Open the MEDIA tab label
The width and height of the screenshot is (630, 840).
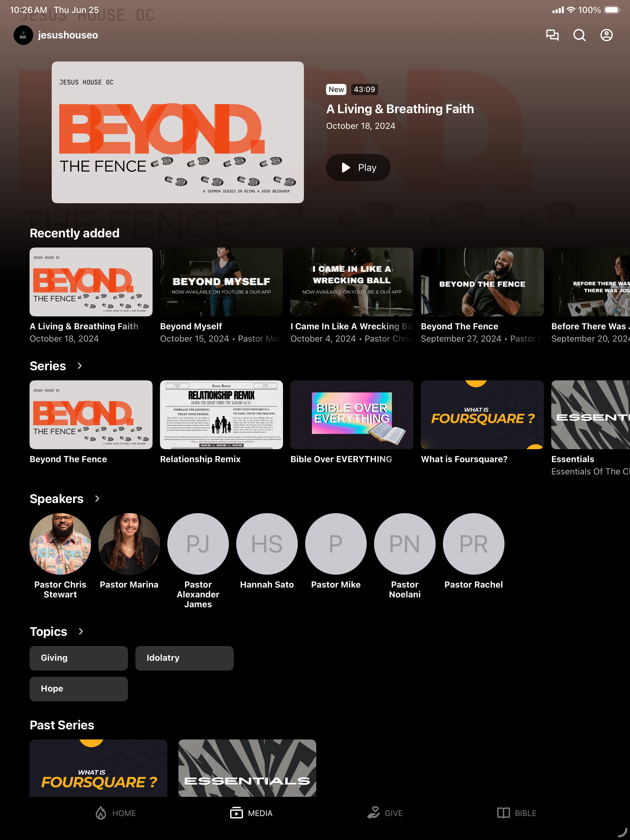[x=260, y=813]
